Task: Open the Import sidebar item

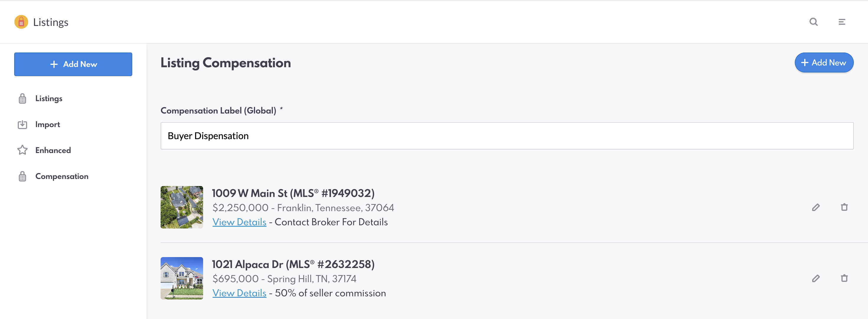Action: [48, 124]
